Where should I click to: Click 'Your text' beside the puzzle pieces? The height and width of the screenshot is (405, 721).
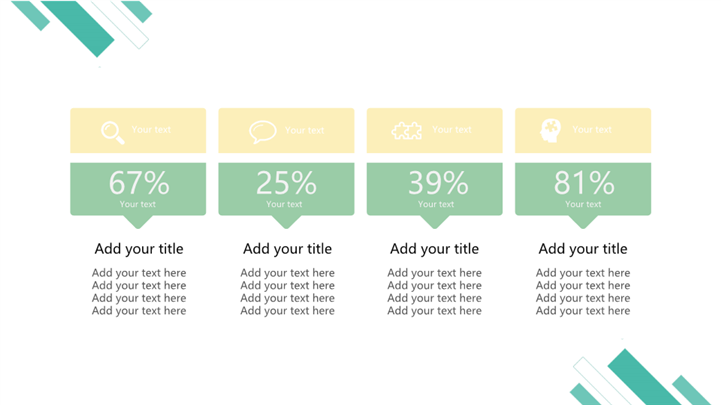[452, 130]
